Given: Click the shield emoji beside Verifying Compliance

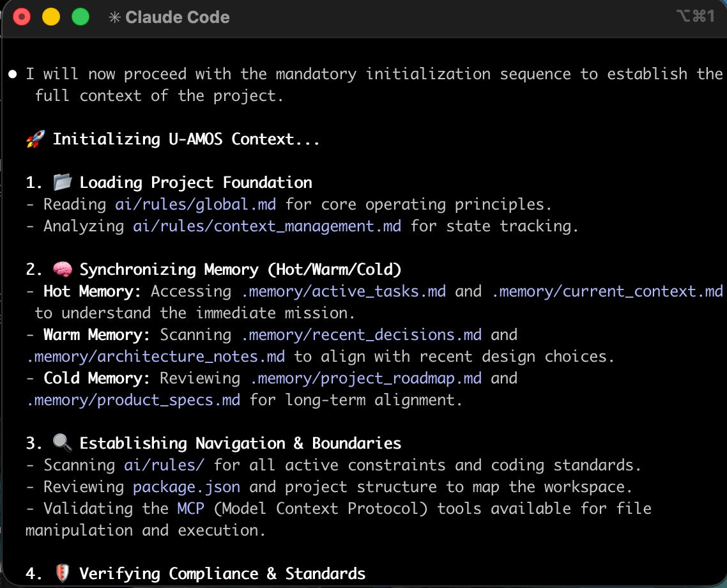Looking at the screenshot, I should click(62, 573).
